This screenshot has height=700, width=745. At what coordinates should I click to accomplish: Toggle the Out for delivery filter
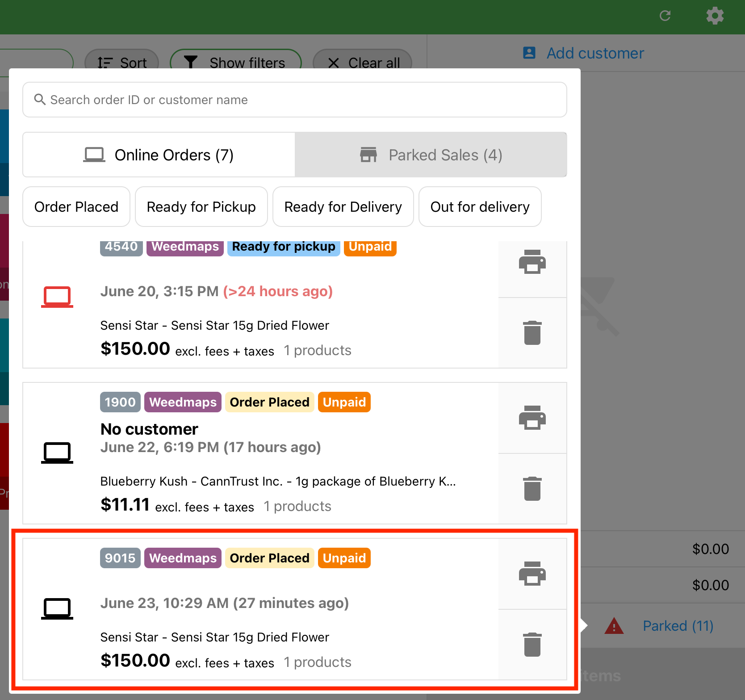480,207
